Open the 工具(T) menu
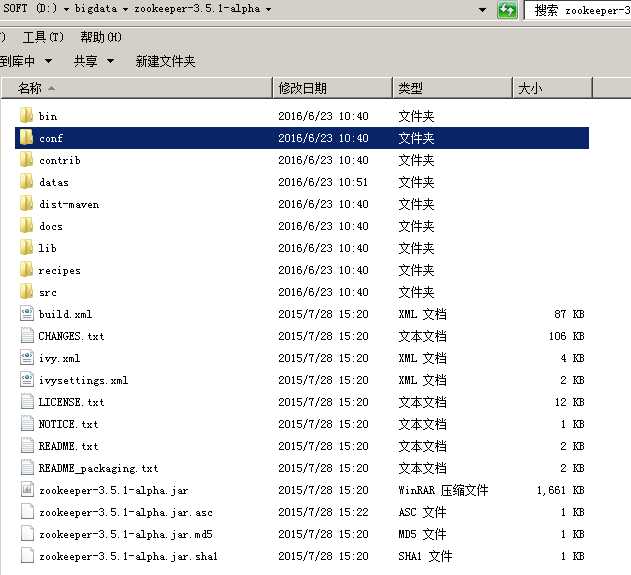Viewport: 631px width, 575px height. pyautogui.click(x=43, y=37)
